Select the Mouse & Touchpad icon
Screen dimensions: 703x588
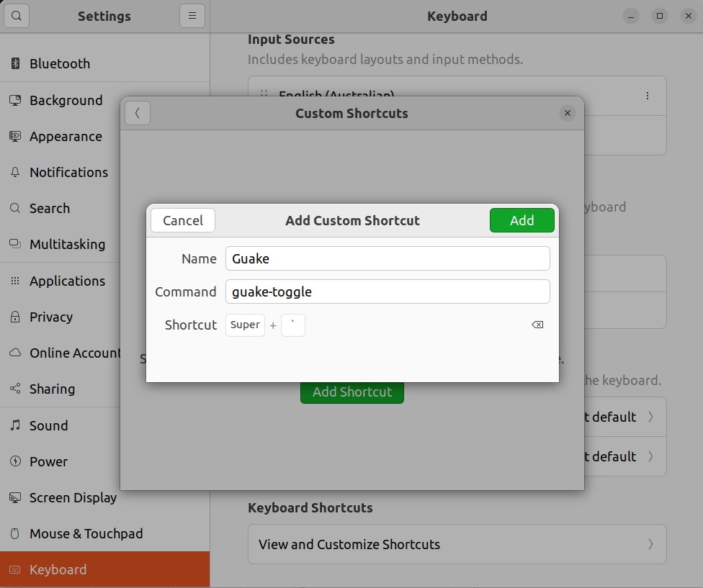click(x=14, y=533)
